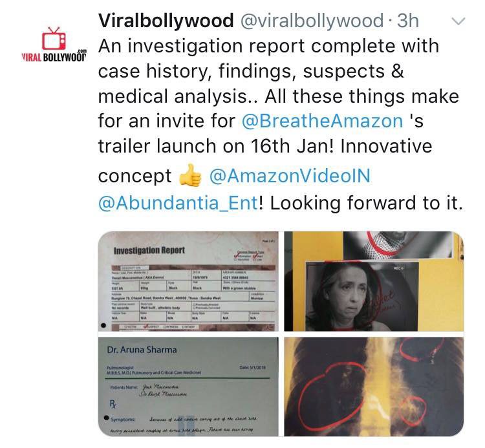The width and height of the screenshot is (485, 448).
Task: Click the thumbs up emoji
Action: point(190,175)
